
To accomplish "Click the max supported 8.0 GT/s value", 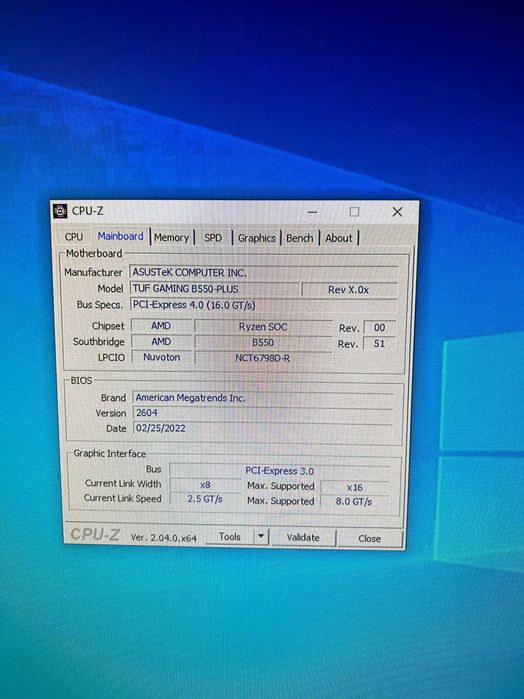I will tap(354, 502).
